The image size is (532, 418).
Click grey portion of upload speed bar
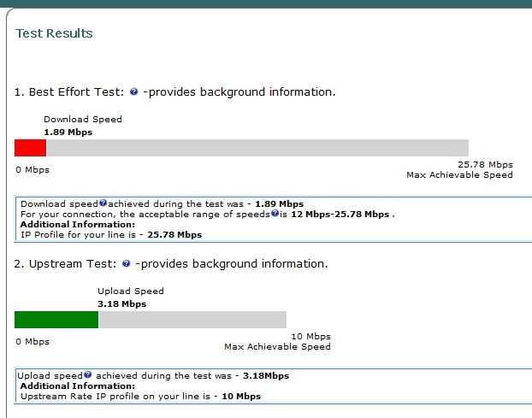pos(192,320)
